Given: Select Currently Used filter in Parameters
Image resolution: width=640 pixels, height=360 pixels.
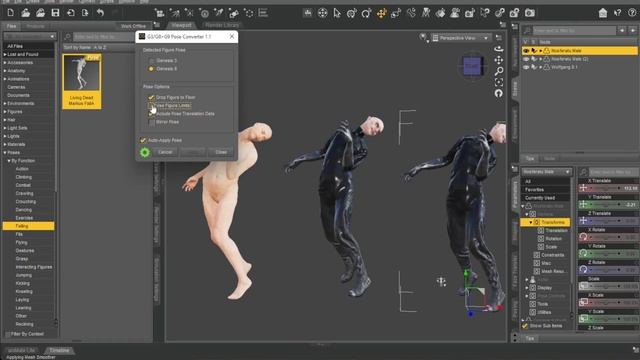Looking at the screenshot, I should 546,198.
